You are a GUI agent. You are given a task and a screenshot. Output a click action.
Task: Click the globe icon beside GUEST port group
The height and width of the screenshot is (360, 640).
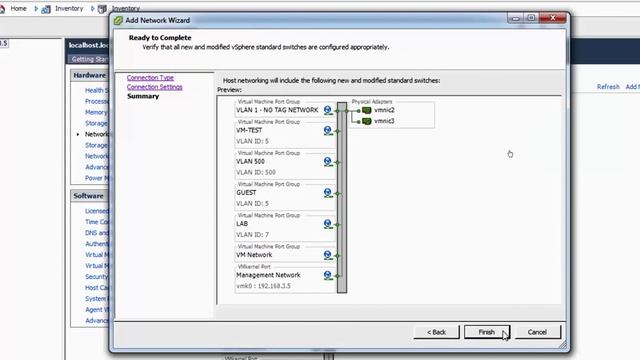(328, 193)
